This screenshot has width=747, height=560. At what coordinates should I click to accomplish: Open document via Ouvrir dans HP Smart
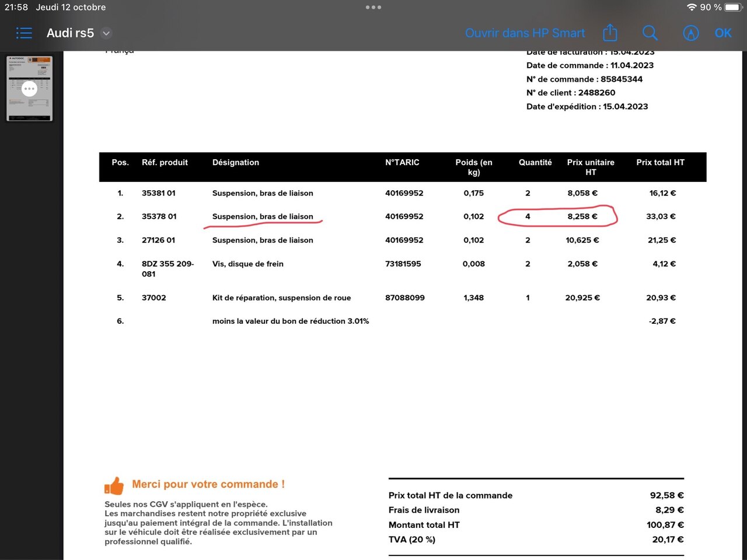[x=525, y=33]
